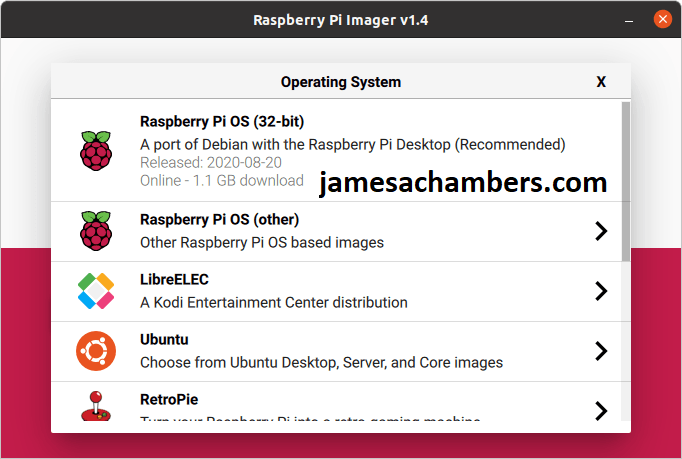
Task: Click 'A port of Debian' description text
Action: 352,144
